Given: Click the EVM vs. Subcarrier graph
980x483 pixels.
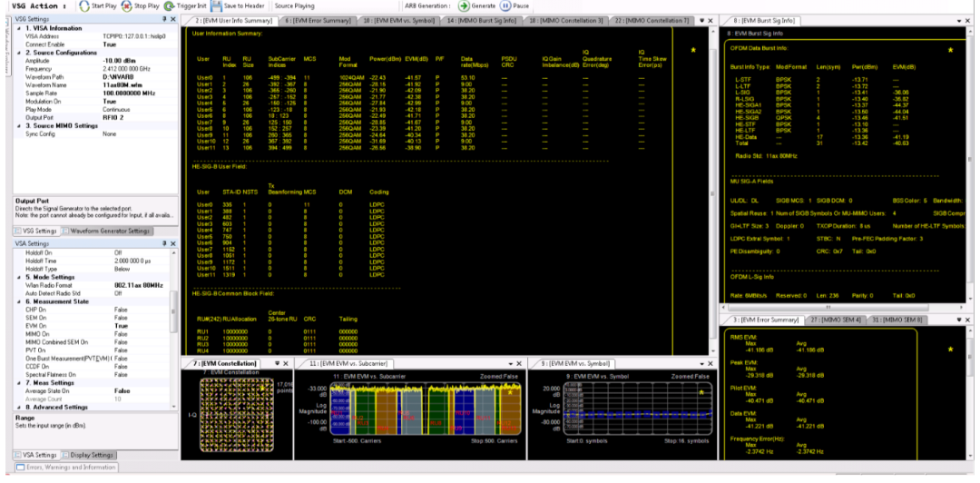Looking at the screenshot, I should [x=425, y=409].
